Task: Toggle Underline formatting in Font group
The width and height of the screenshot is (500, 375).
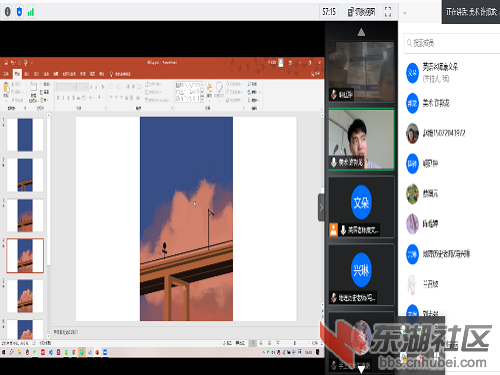Action: click(x=68, y=98)
